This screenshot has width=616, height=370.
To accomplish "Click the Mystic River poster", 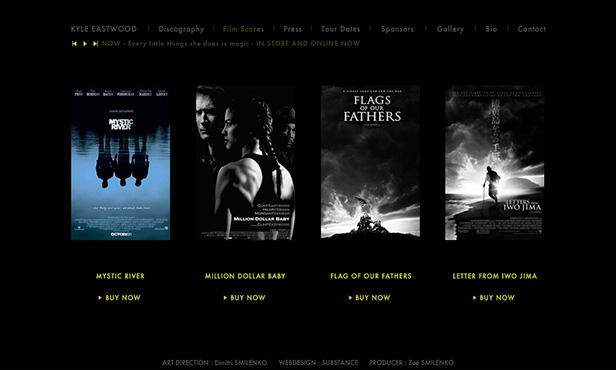I will (x=121, y=163).
